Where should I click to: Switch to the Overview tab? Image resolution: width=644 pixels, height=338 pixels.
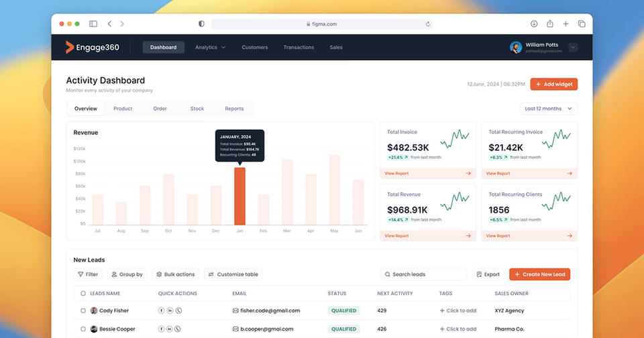pos(86,109)
